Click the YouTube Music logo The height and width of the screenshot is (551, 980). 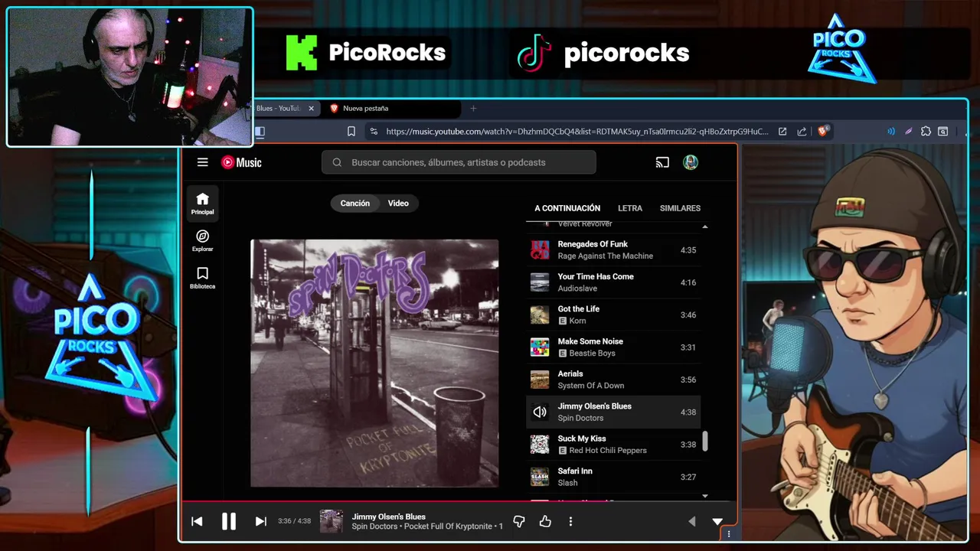pos(241,162)
